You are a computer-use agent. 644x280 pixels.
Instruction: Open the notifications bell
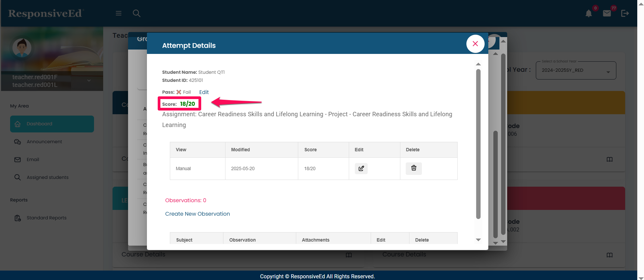pyautogui.click(x=588, y=13)
